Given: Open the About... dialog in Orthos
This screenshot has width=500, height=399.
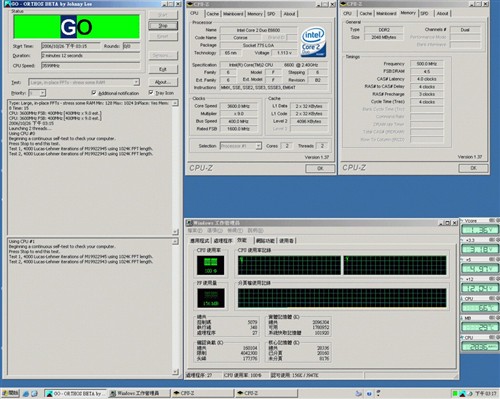Looking at the screenshot, I should click(163, 82).
